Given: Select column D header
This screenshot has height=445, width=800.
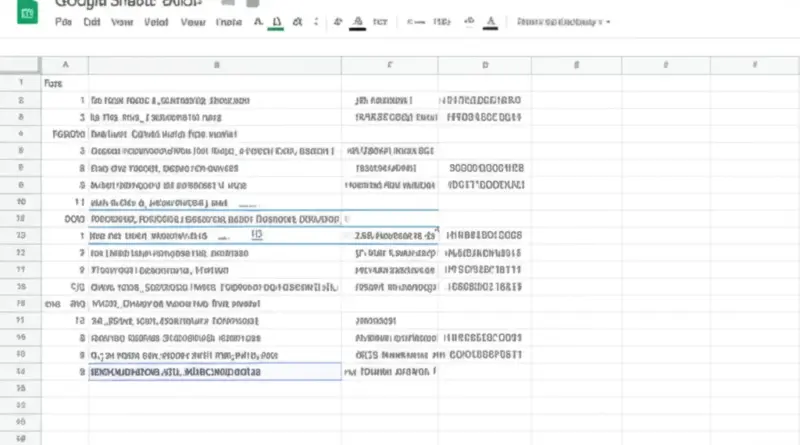Looking at the screenshot, I should (x=485, y=65).
